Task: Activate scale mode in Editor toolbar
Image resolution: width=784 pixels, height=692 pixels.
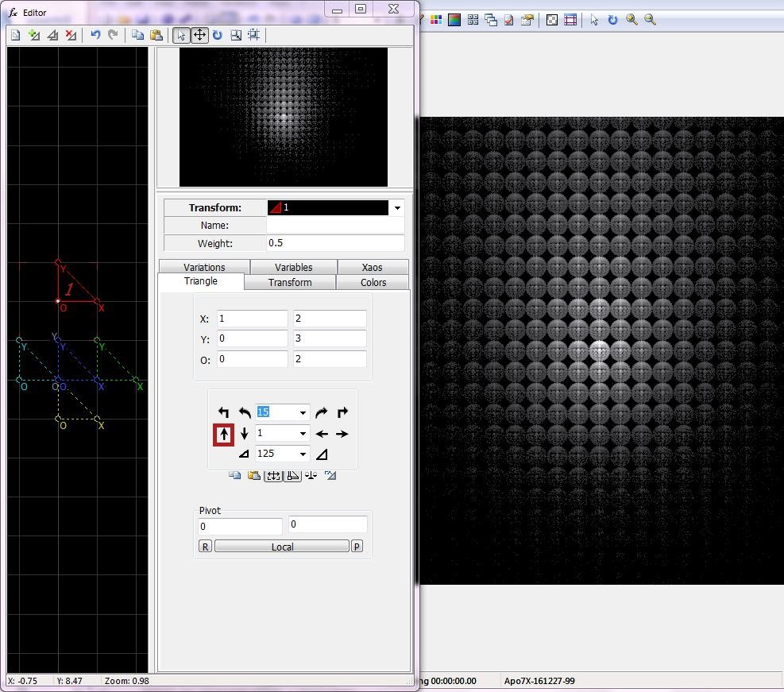Action: coord(236,35)
